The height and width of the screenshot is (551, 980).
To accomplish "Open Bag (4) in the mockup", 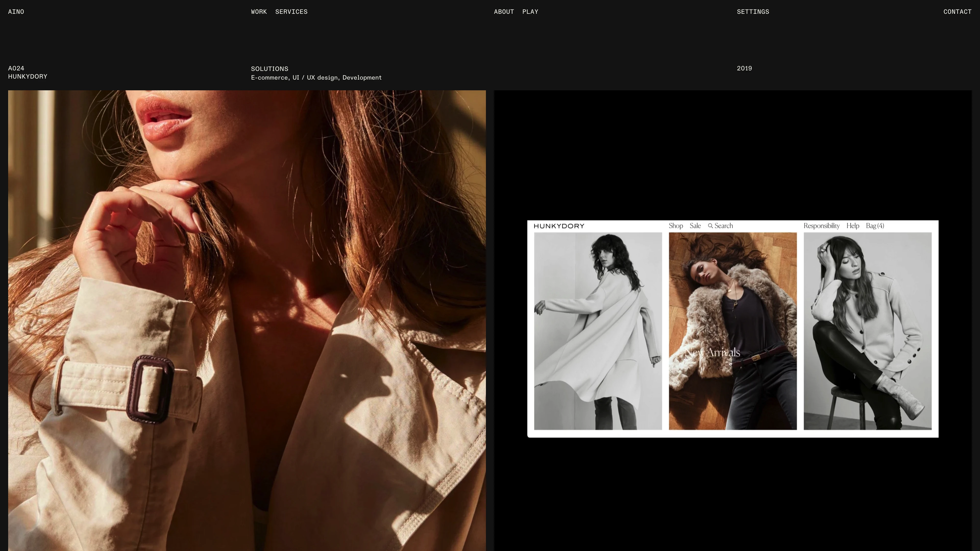I will click(x=875, y=226).
